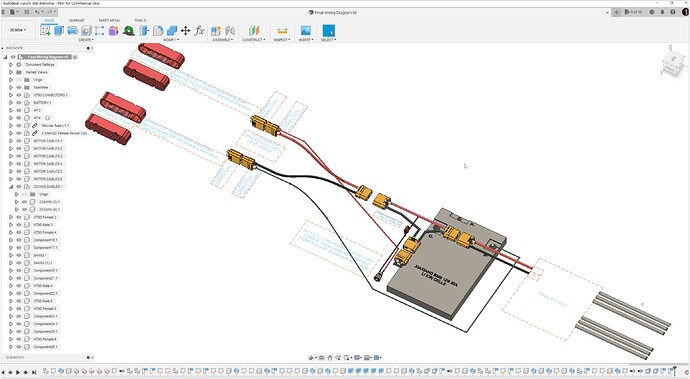Switch to the SOLID tab
This screenshot has width=690, height=379.
tap(49, 20)
